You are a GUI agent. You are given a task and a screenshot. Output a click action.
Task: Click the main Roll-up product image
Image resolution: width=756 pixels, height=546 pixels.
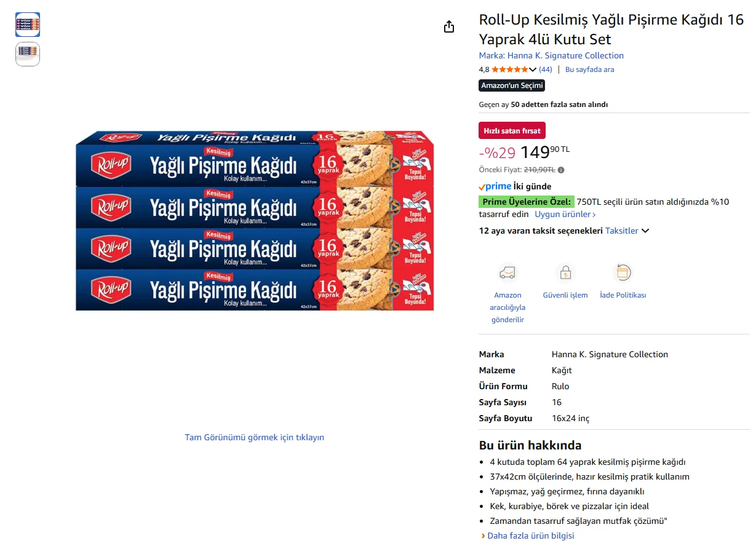click(x=255, y=220)
